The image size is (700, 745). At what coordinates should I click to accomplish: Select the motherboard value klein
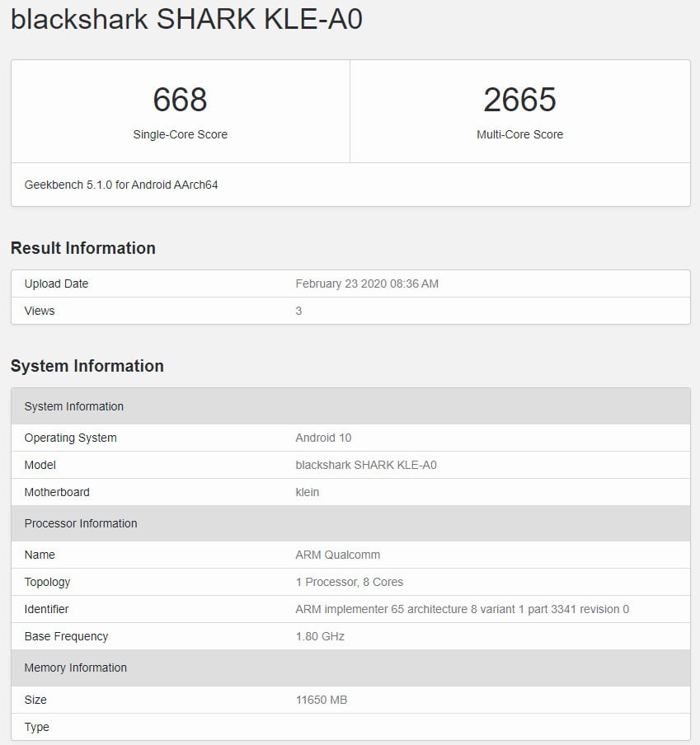click(x=308, y=492)
